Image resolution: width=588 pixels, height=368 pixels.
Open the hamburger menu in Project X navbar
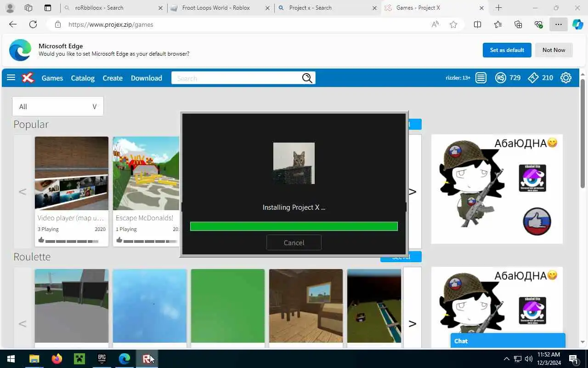pos(11,78)
